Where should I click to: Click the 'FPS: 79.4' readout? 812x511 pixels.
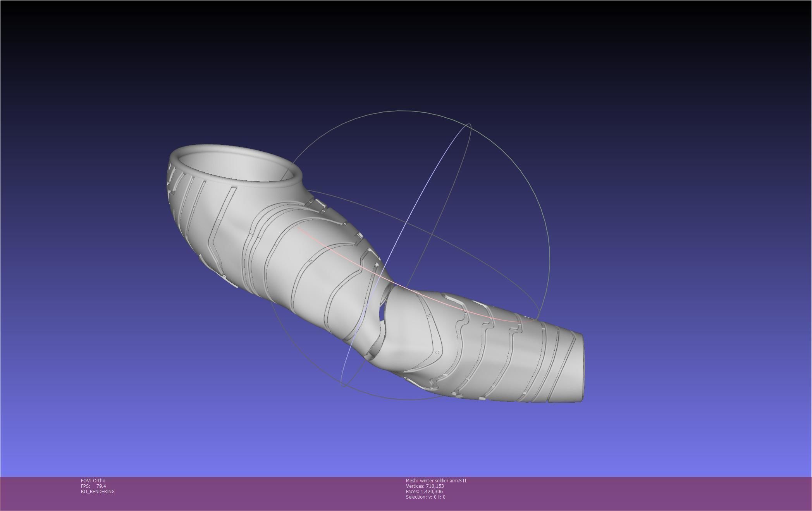click(x=93, y=486)
